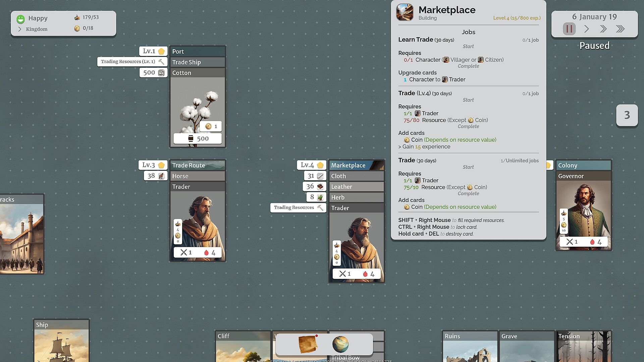
Task: Click the Trade Route Lv.3 badge
Action: [153, 165]
